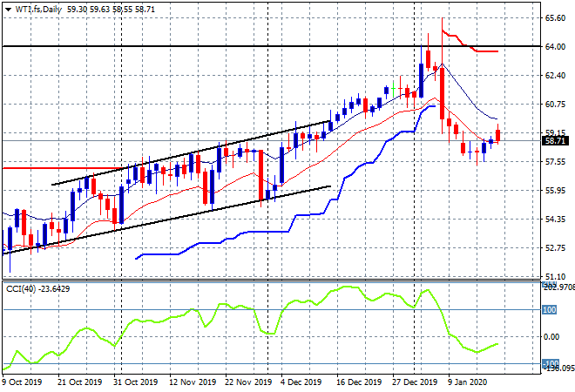This screenshot has width=575, height=392.
Task: Click the 65.60 price axis label
Action: pyautogui.click(x=555, y=18)
